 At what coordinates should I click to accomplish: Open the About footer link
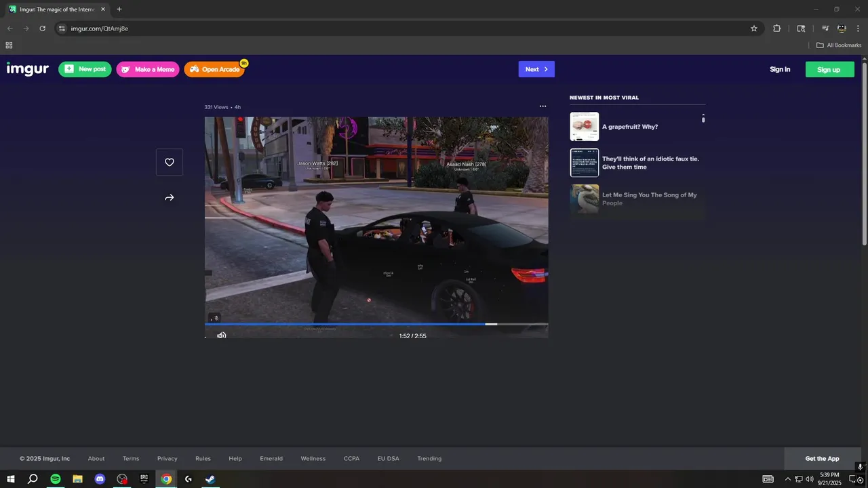click(96, 459)
